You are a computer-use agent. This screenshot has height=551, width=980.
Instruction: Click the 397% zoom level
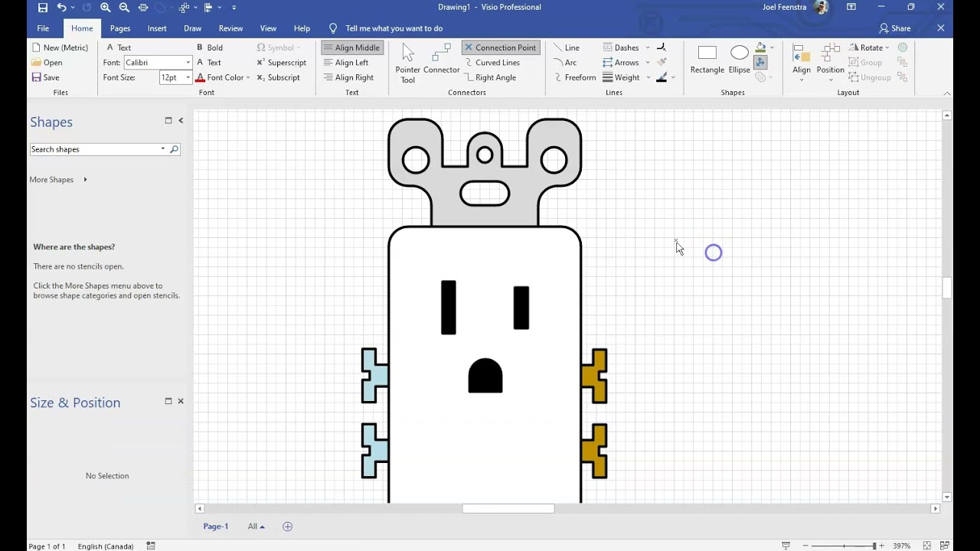click(x=901, y=546)
